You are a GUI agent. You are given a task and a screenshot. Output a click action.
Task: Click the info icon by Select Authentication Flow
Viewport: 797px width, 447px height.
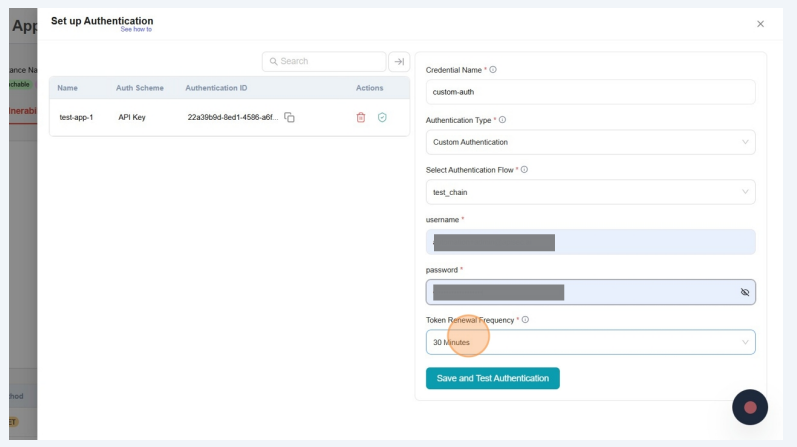(x=524, y=170)
